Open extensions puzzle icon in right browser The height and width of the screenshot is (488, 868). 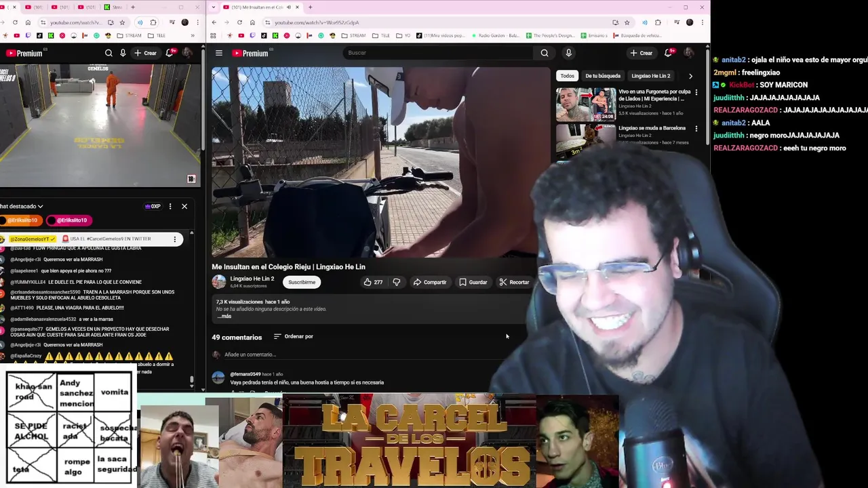658,22
